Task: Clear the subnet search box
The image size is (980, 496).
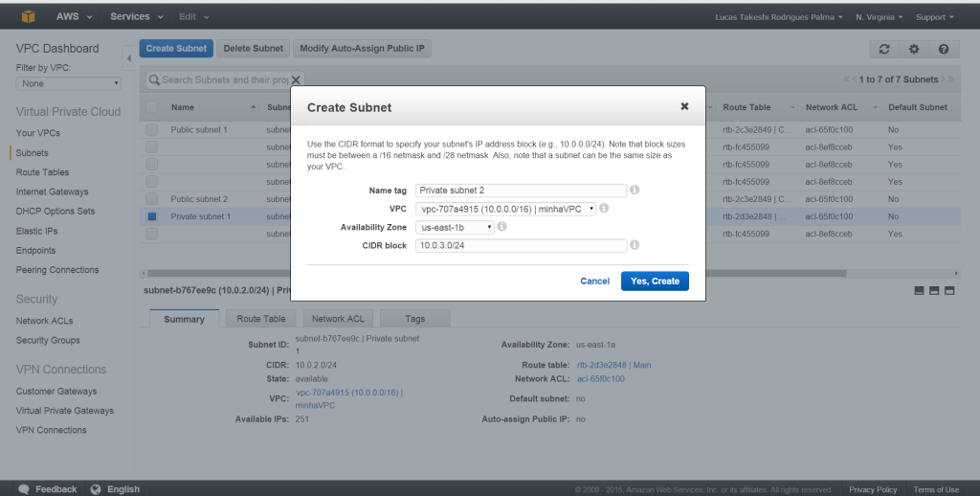Action: coord(296,80)
